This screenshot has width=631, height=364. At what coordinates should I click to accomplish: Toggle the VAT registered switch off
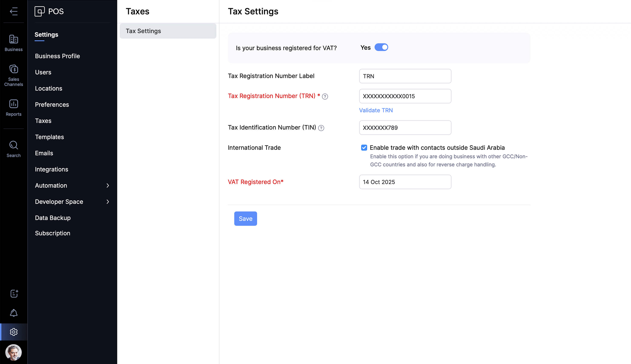(x=381, y=47)
